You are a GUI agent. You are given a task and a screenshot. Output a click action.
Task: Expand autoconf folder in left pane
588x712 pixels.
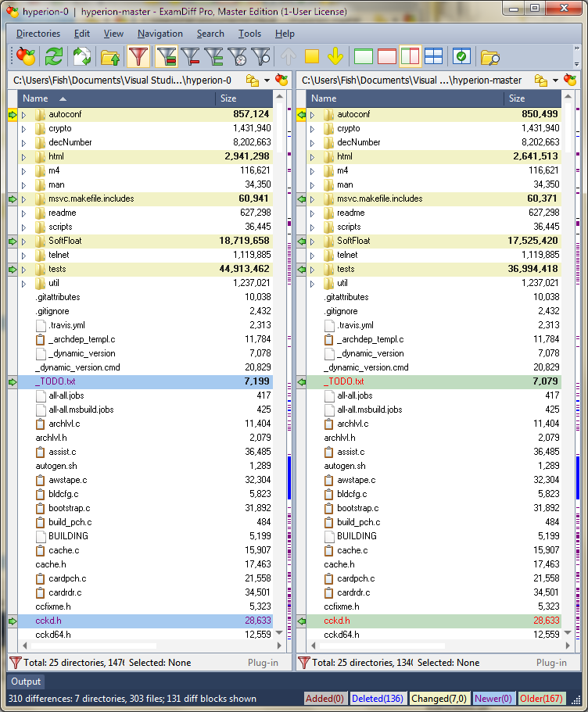coord(23,115)
